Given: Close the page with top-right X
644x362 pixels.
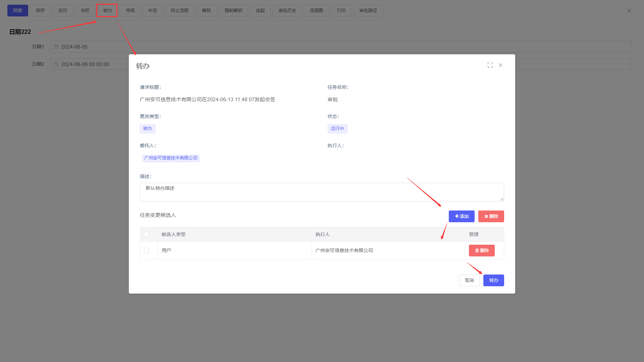Looking at the screenshot, I should pos(629,11).
